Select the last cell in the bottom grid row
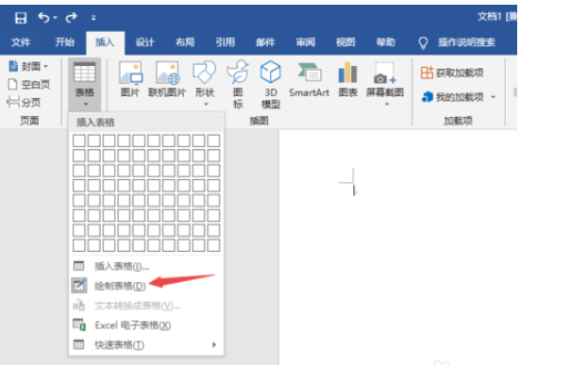This screenshot has height=365, width=588. click(x=213, y=245)
